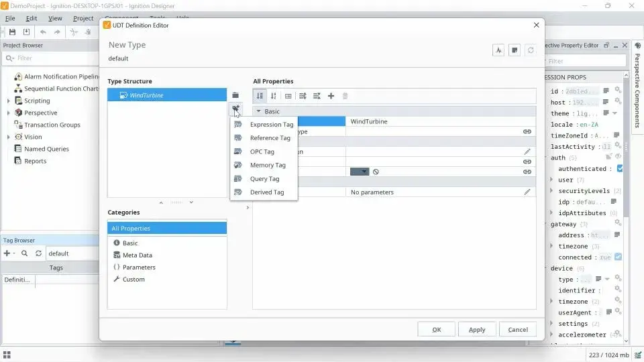The image size is (644, 362).
Task: Toggle the authenticated checkbox
Action: (620, 169)
